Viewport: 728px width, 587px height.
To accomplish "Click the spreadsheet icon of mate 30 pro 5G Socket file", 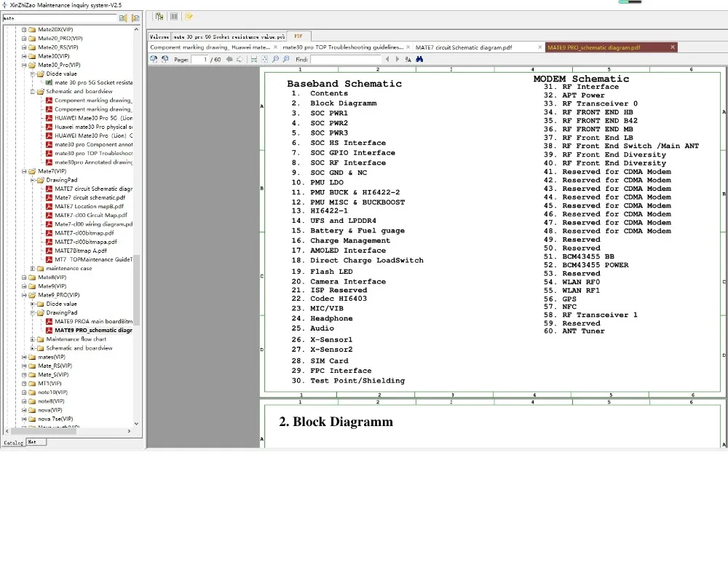I will 49,83.
